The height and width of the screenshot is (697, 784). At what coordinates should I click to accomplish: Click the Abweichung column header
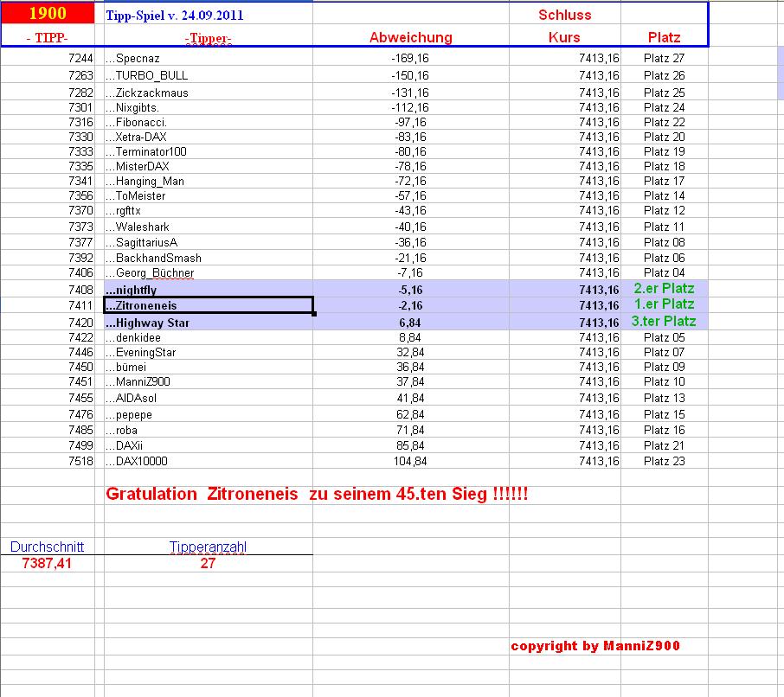point(410,37)
